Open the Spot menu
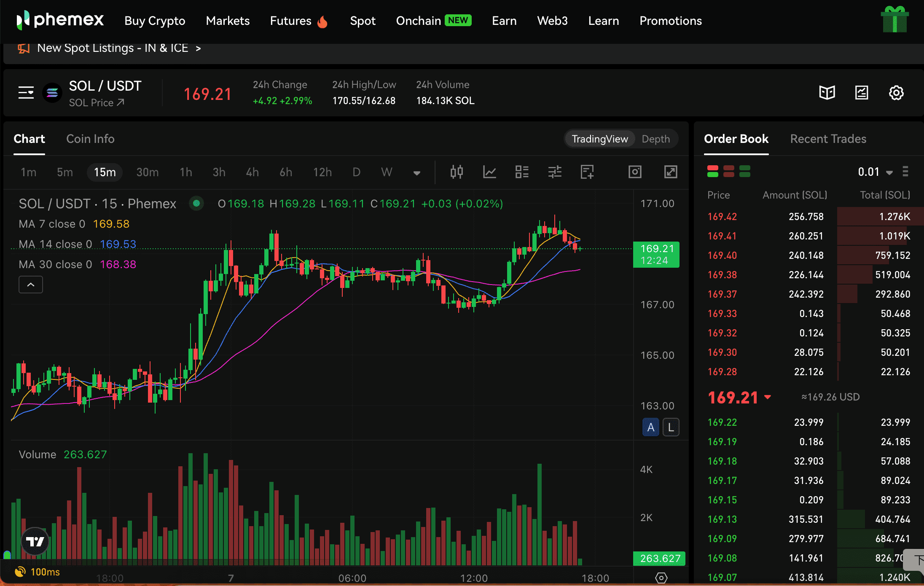The width and height of the screenshot is (924, 586). coord(363,21)
